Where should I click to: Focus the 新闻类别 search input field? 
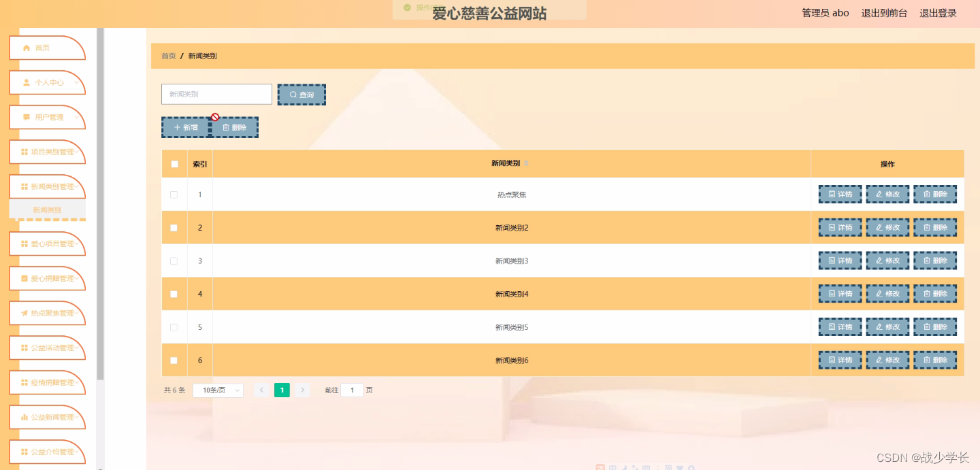[x=216, y=95]
